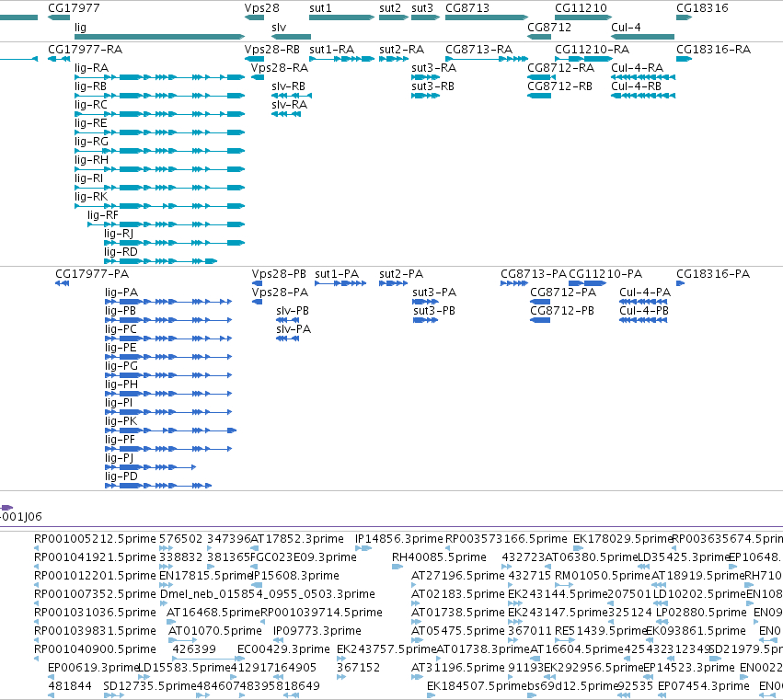Click the sut3-RB transcript label
This screenshot has height=700, width=783.
click(433, 86)
